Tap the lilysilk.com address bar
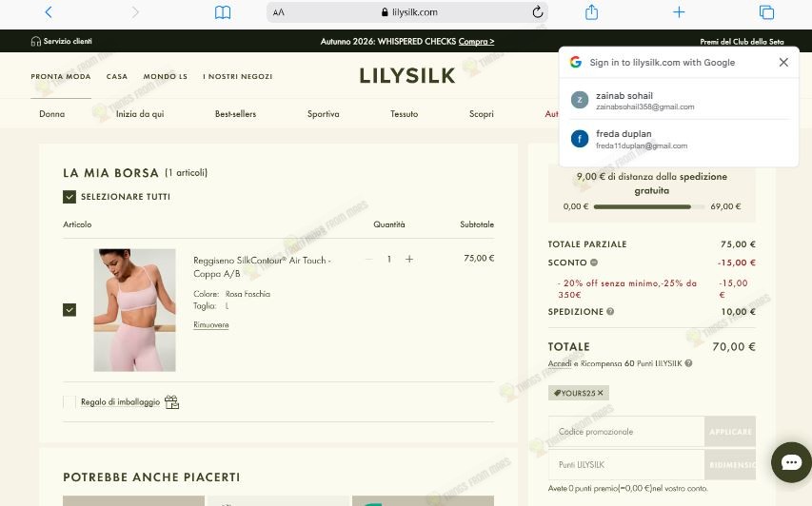 click(x=407, y=12)
